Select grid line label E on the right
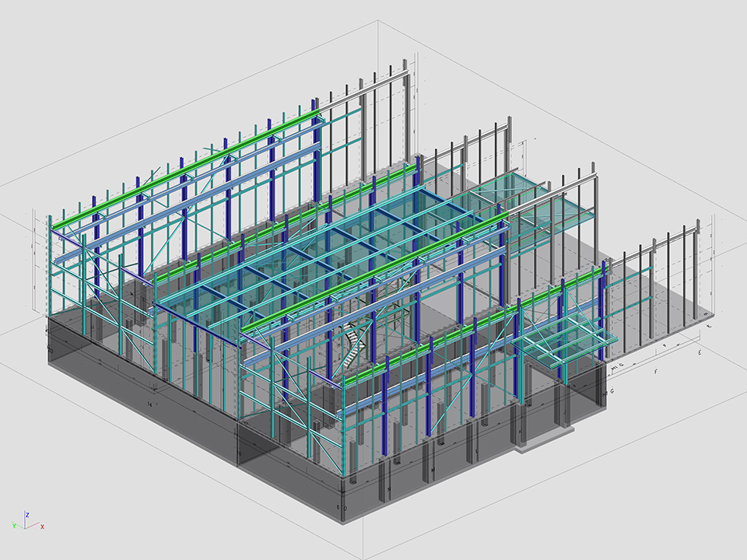 click(700, 352)
